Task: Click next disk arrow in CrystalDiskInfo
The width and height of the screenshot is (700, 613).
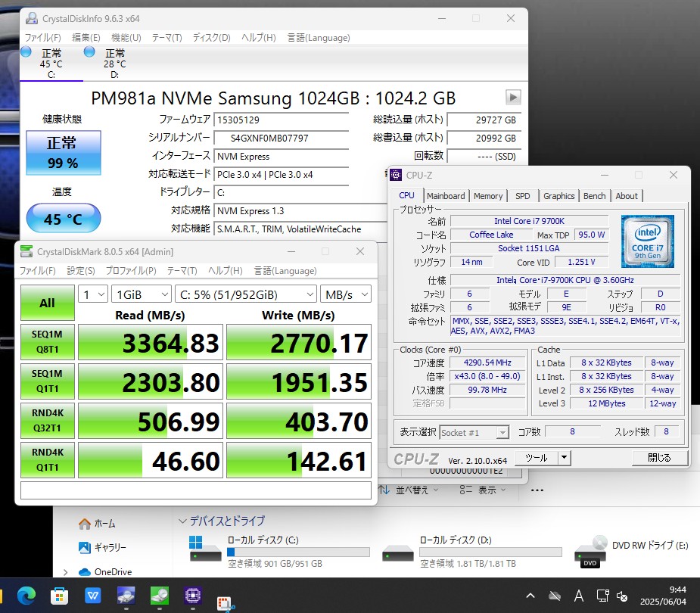Action: tap(513, 97)
